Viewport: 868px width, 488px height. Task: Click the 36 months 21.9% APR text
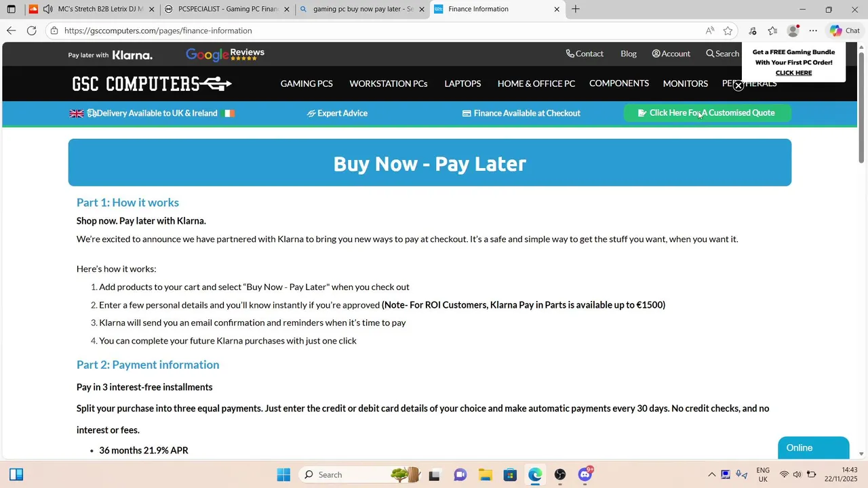coord(144,450)
